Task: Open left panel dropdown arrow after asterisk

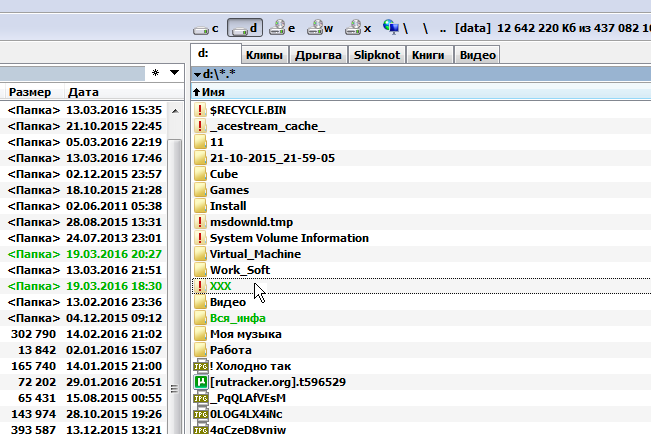Action: click(175, 73)
